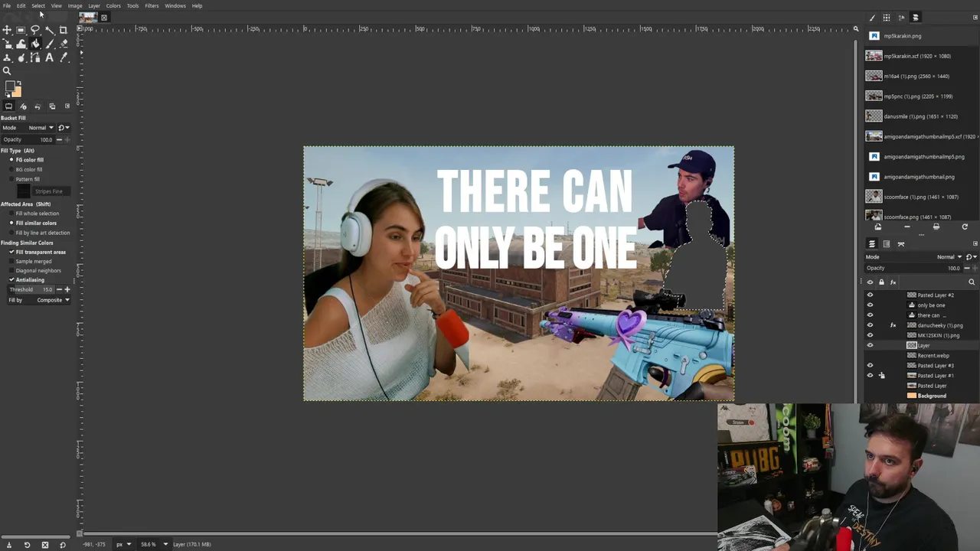This screenshot has height=551, width=980.
Task: Open the Layer menu
Action: click(x=94, y=6)
